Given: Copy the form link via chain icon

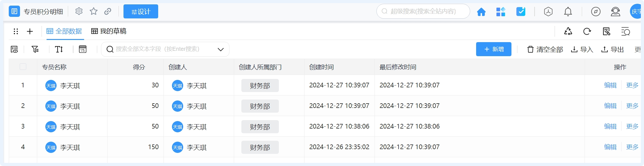Looking at the screenshot, I should click(x=108, y=12).
